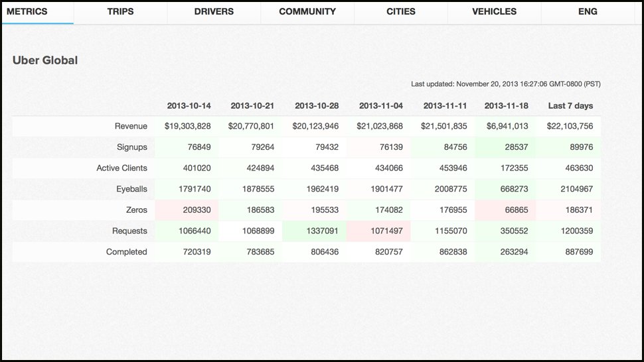This screenshot has height=362, width=644.
Task: Select the active Metrics tab
Action: point(27,12)
